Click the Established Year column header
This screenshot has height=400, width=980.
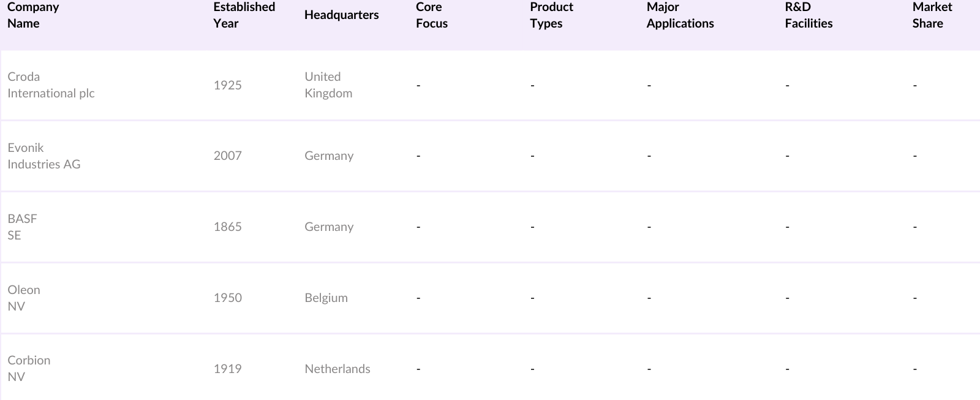tap(244, 15)
